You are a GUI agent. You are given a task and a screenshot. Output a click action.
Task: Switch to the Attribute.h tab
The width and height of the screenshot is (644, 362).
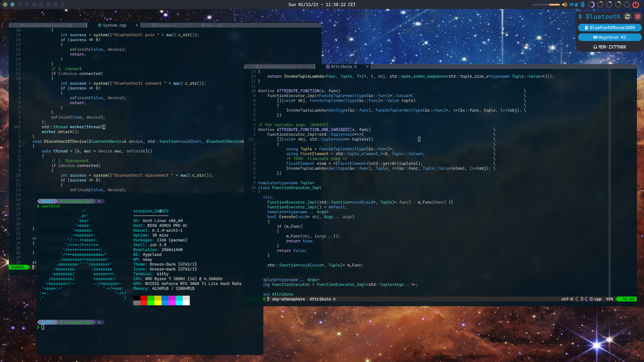pos(344,67)
